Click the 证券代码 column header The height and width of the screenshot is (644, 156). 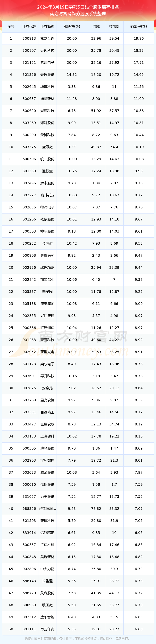29,26
